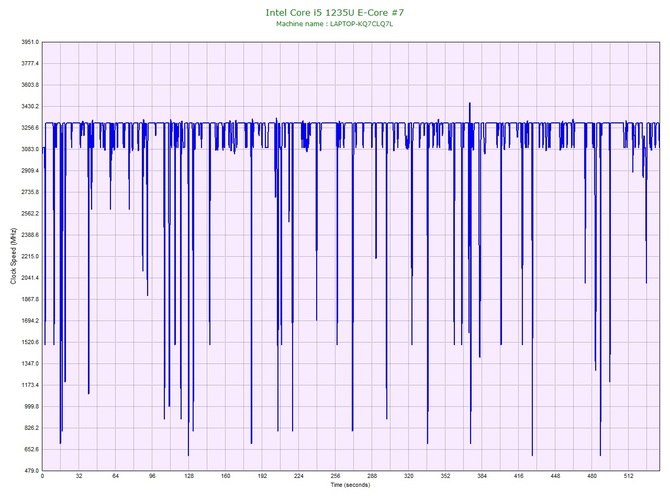Click the 479.0 y-axis value
670x502 pixels.
coord(31,471)
